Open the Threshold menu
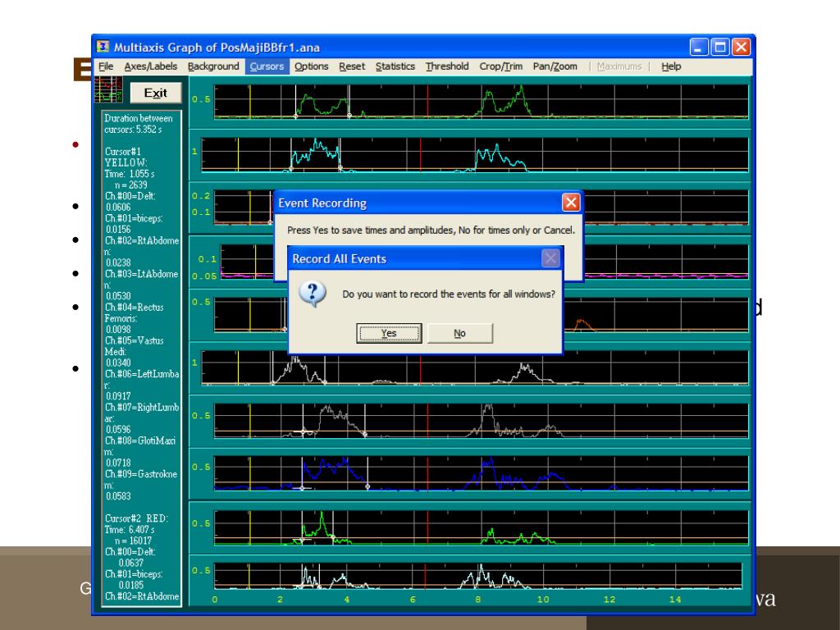 (447, 66)
